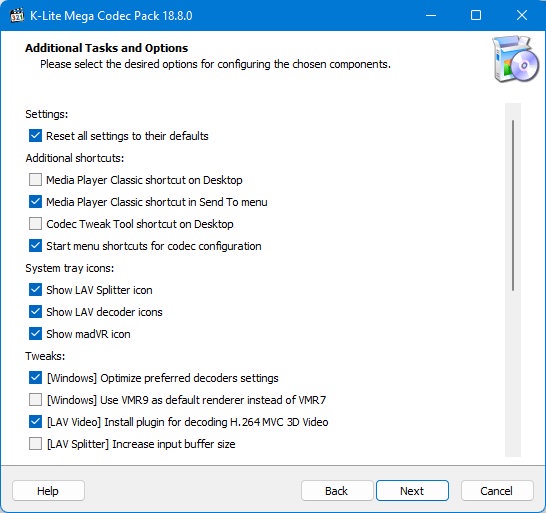
Task: Enable Codec Tweak Tool shortcut on Desktop
Action: (35, 224)
